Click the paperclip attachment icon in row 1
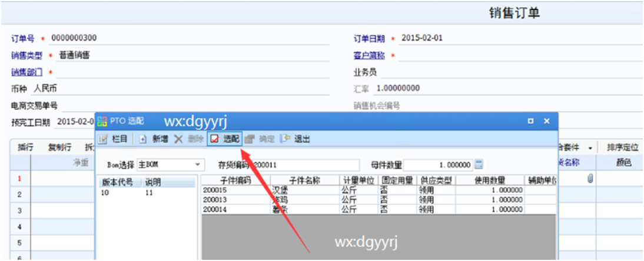Image resolution: width=644 pixels, height=261 pixels. 590,179
